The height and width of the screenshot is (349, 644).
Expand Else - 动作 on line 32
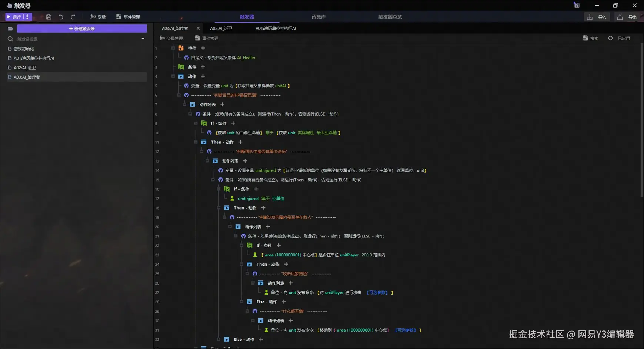point(219,339)
